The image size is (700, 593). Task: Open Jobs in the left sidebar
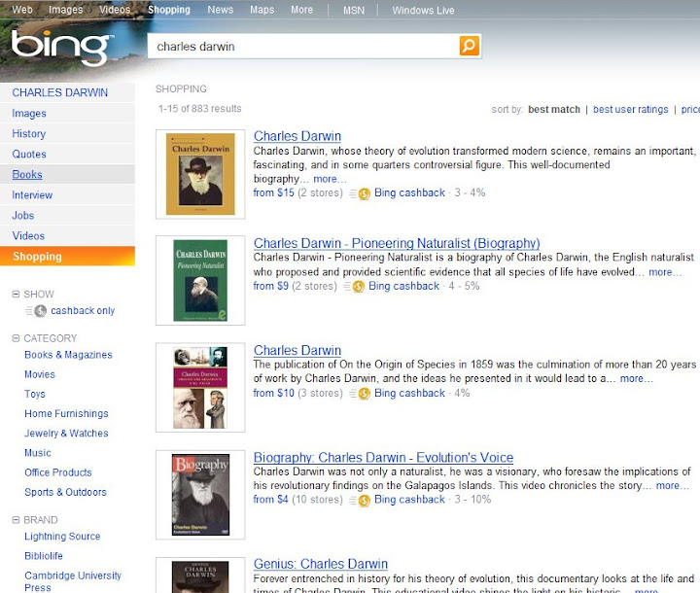point(22,215)
